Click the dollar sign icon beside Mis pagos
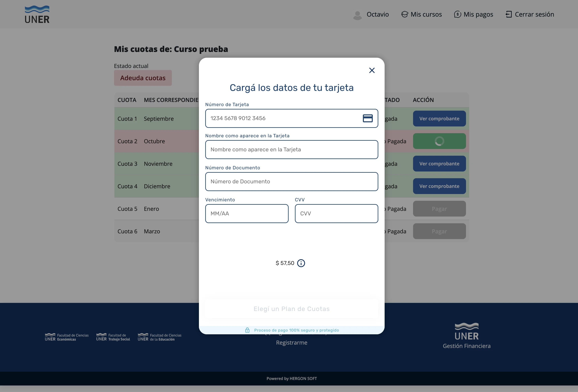Viewport: 578px width, 392px height. [x=458, y=14]
